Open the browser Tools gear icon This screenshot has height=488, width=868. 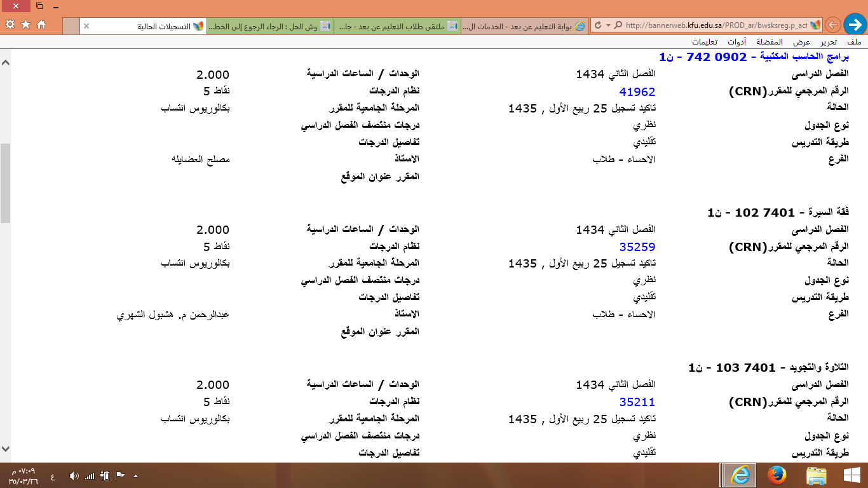[x=10, y=25]
